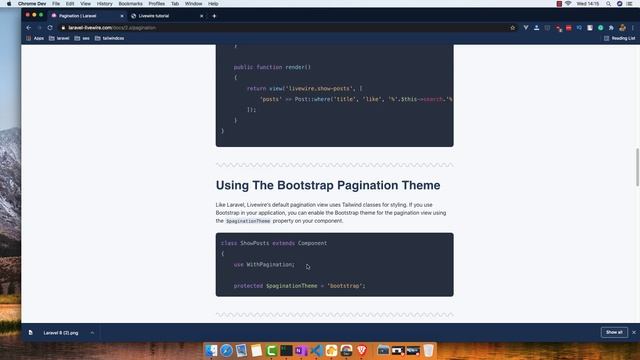
Task: Expand the download item options chevron
Action: (92, 333)
